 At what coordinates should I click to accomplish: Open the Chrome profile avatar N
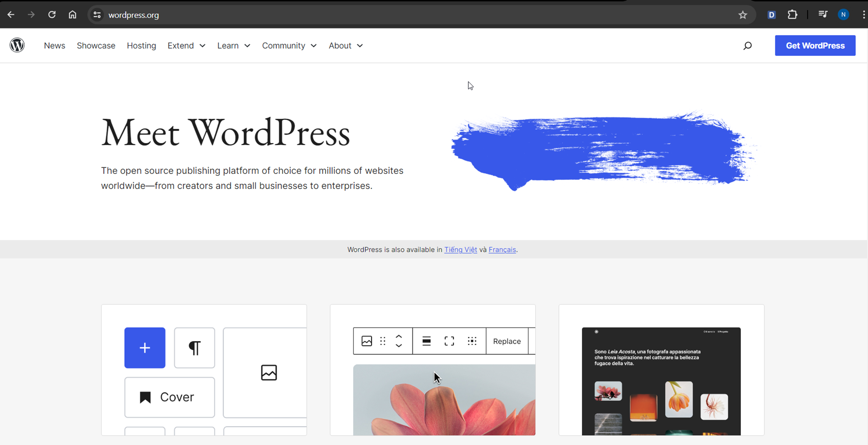(x=843, y=14)
